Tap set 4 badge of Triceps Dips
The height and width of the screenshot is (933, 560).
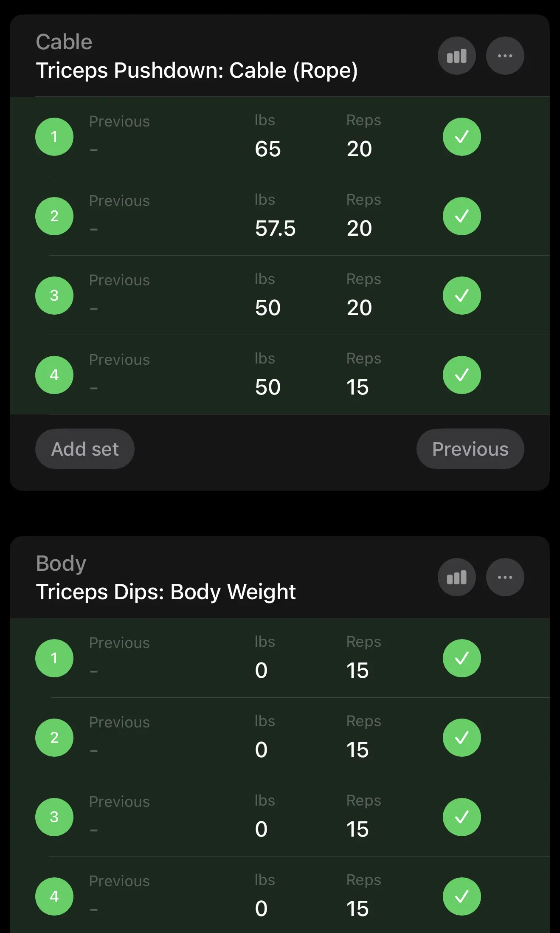click(54, 896)
